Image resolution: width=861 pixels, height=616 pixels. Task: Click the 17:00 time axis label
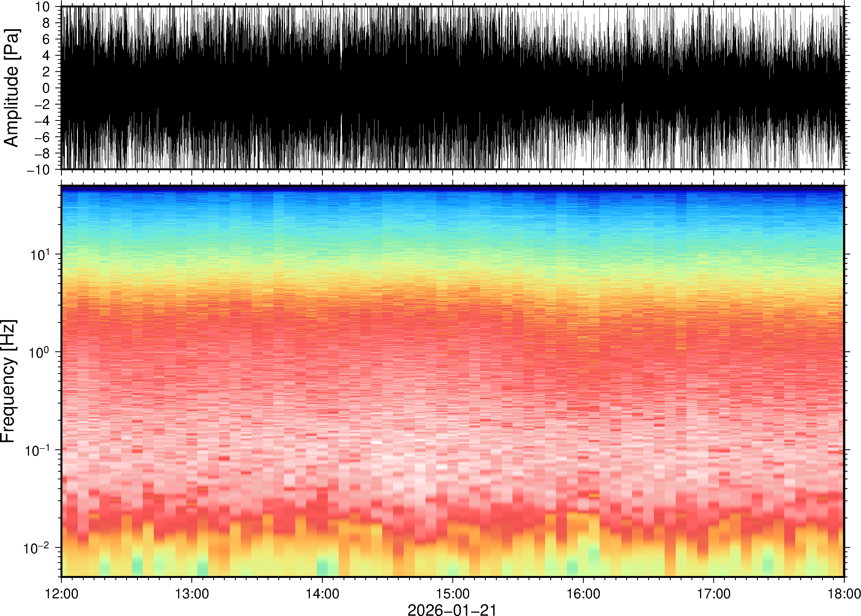coord(713,594)
